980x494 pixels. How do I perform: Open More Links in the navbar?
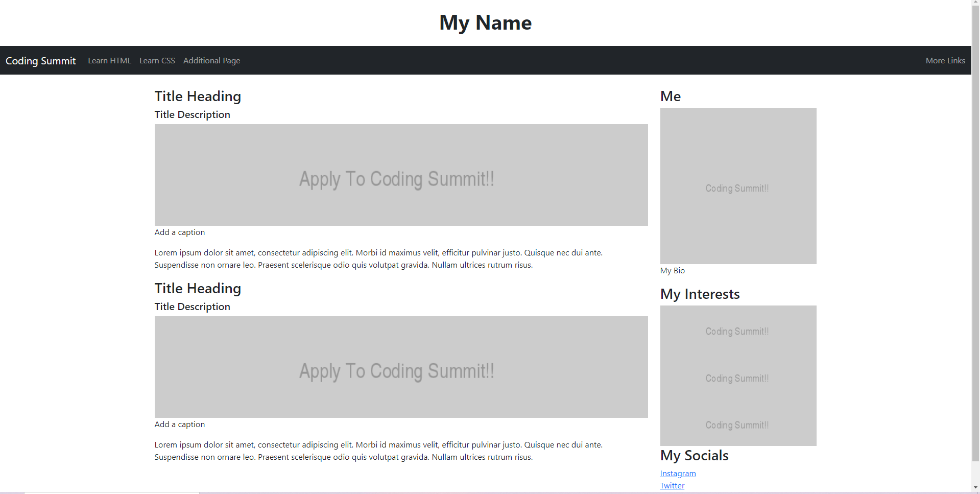point(945,60)
